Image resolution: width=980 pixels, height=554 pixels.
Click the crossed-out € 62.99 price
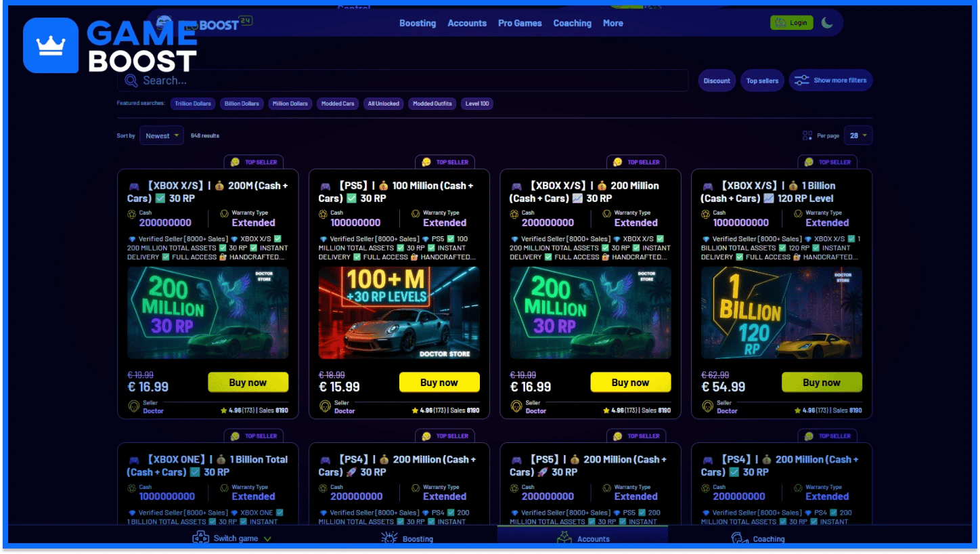point(715,375)
